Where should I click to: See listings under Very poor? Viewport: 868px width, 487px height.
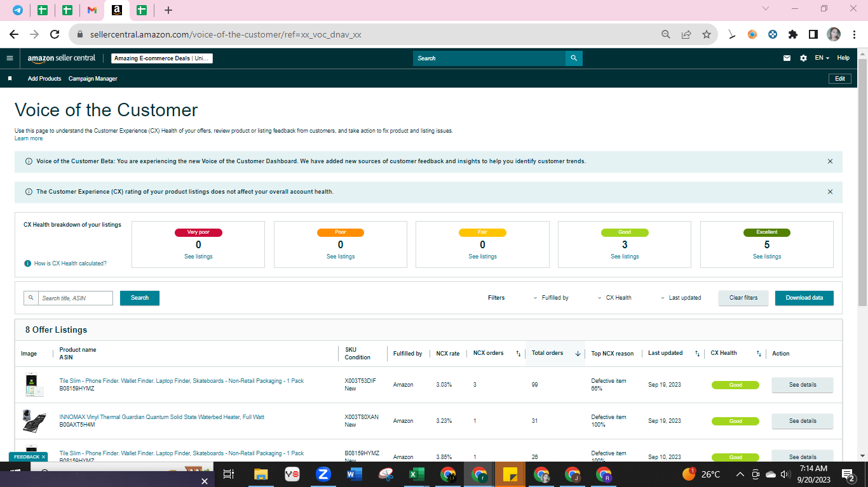click(198, 257)
